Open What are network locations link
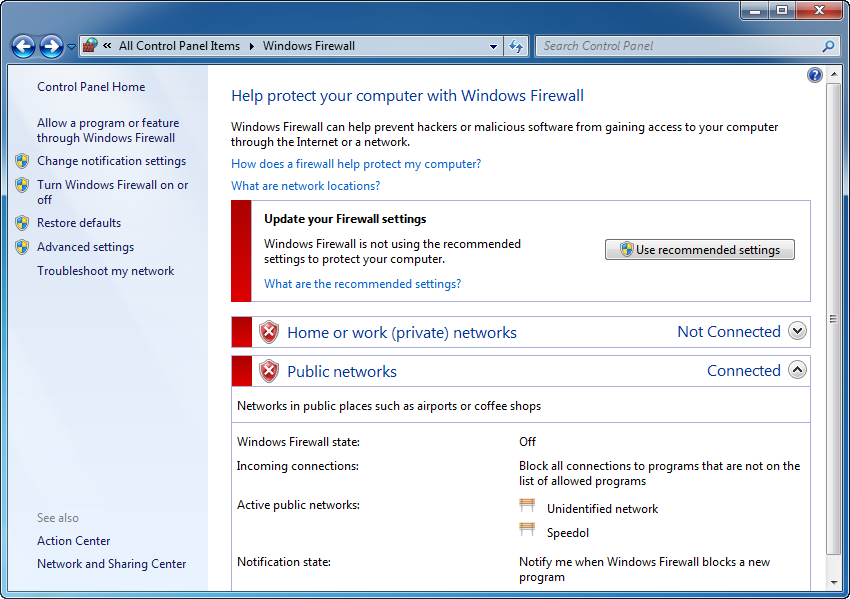850x599 pixels. [x=305, y=185]
